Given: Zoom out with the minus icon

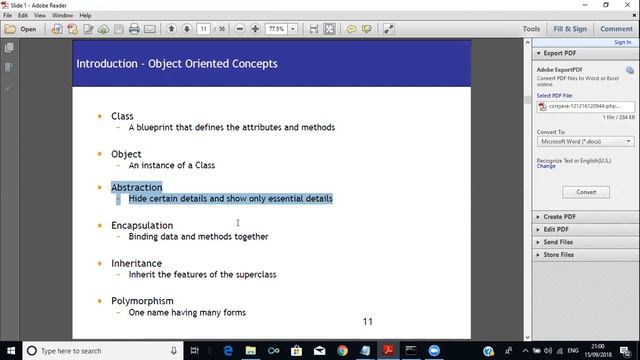Looking at the screenshot, I should click(x=240, y=29).
